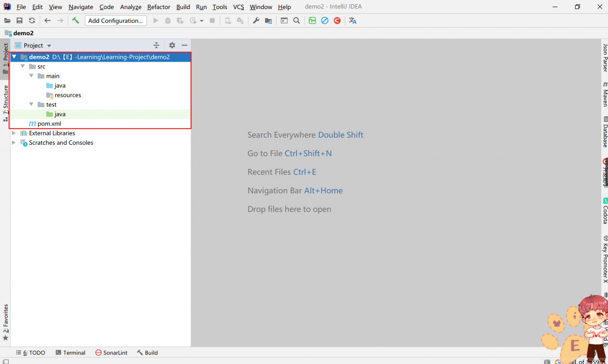Image resolution: width=608 pixels, height=364 pixels.
Task: Click the Search Everywhere magnifier icon
Action: coord(296,20)
